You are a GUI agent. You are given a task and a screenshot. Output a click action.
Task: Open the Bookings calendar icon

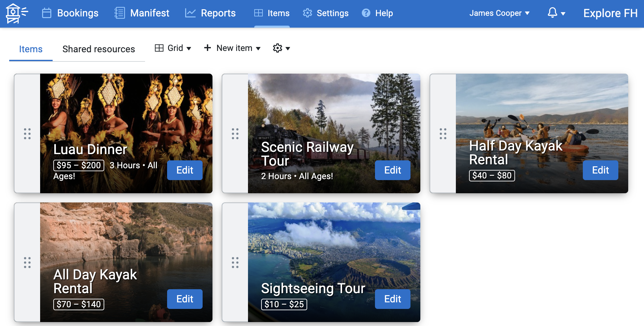coord(46,13)
